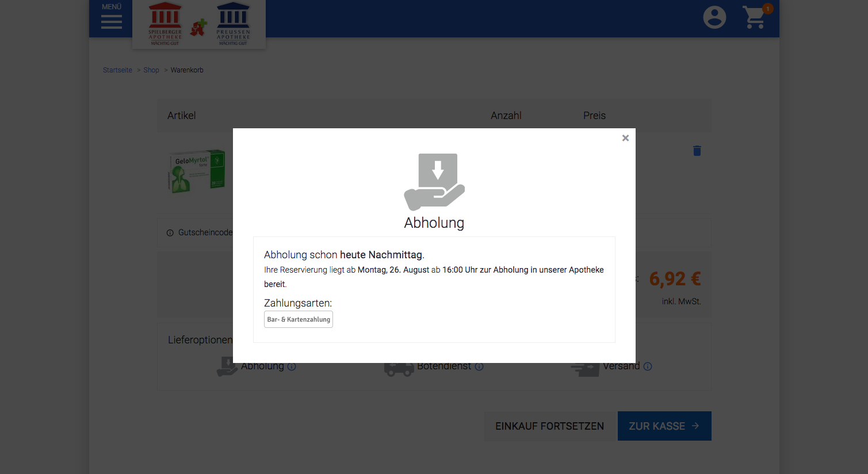This screenshot has height=474, width=868.
Task: Open the user account icon
Action: [714, 17]
